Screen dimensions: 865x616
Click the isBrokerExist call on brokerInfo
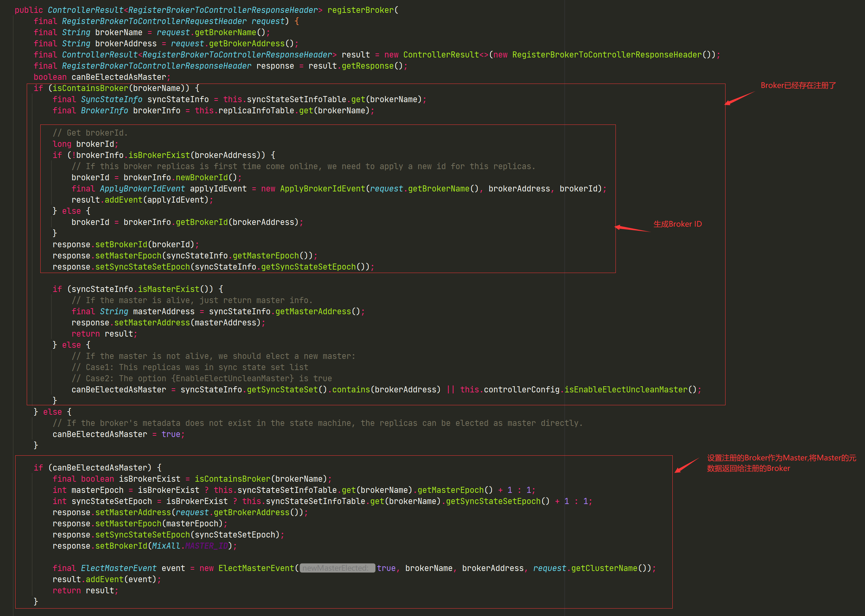(x=159, y=155)
